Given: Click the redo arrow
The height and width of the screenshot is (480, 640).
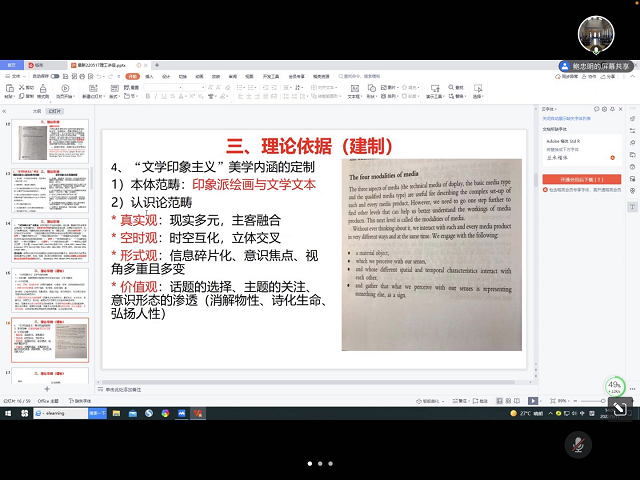Looking at the screenshot, I should [x=110, y=76].
